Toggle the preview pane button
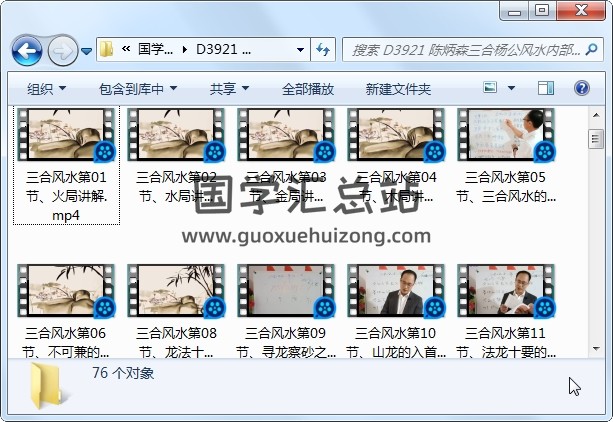Image resolution: width=613 pixels, height=422 pixels. click(x=547, y=88)
